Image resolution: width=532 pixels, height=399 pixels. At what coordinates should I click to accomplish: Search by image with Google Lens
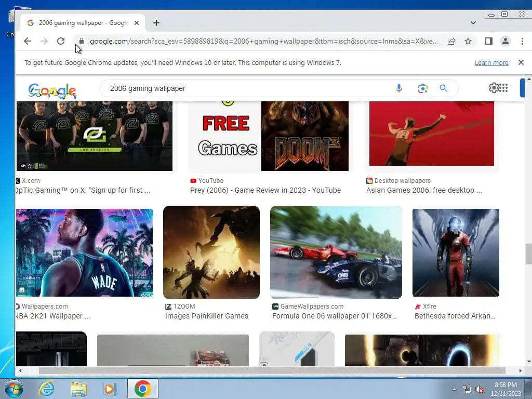pos(422,88)
